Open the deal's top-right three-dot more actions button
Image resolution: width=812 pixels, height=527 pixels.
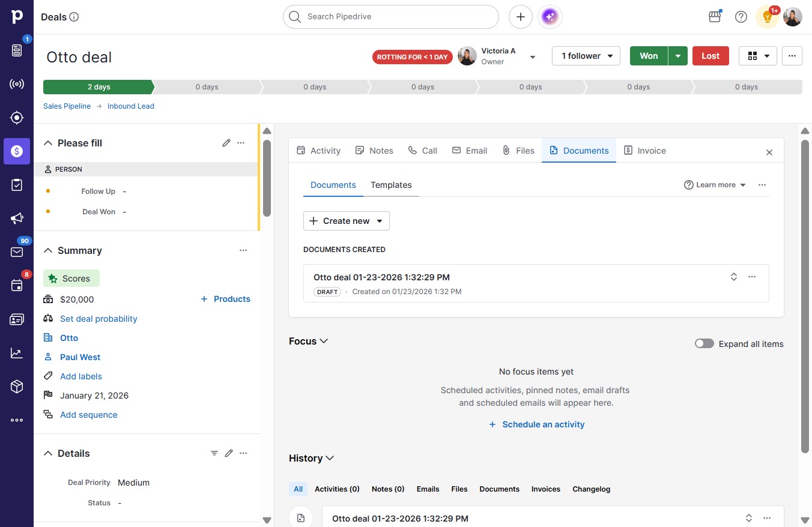pyautogui.click(x=792, y=56)
